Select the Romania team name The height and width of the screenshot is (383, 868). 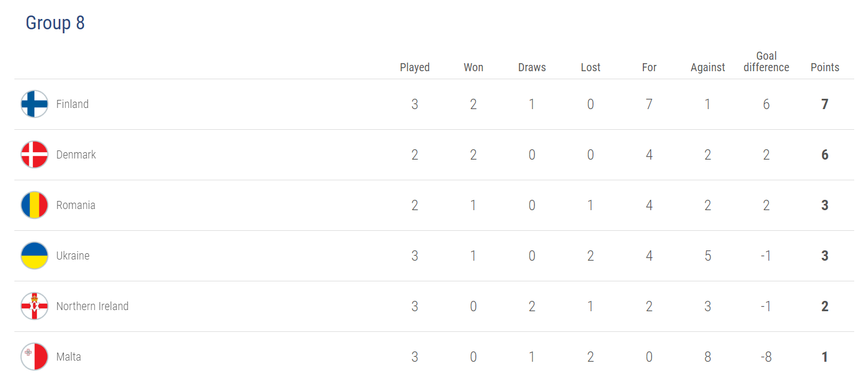tap(76, 205)
